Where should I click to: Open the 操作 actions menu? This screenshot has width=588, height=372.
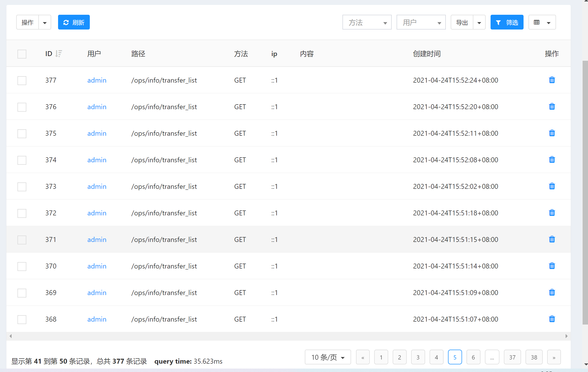pos(27,22)
